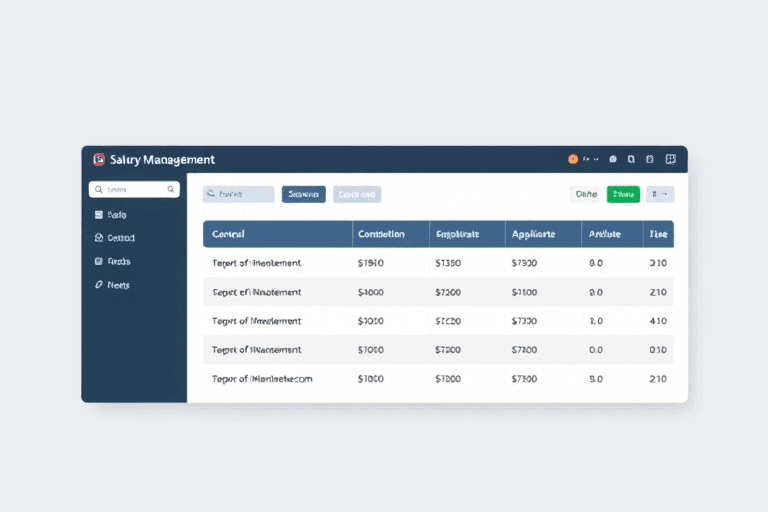Select the first row in the salary table
The width and height of the screenshot is (768, 512).
[438, 263]
